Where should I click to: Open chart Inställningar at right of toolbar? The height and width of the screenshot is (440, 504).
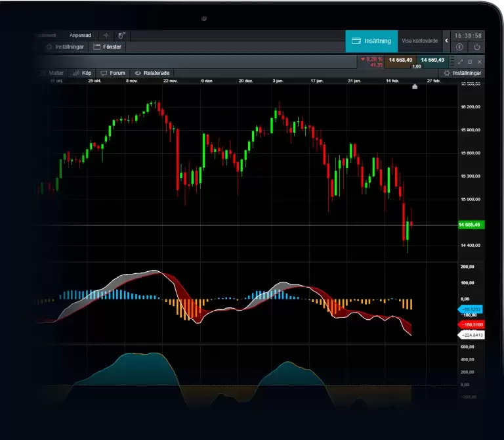[463, 73]
